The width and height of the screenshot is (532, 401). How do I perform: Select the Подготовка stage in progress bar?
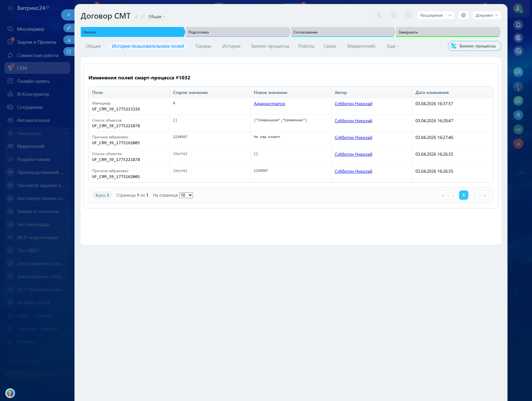coord(237,32)
